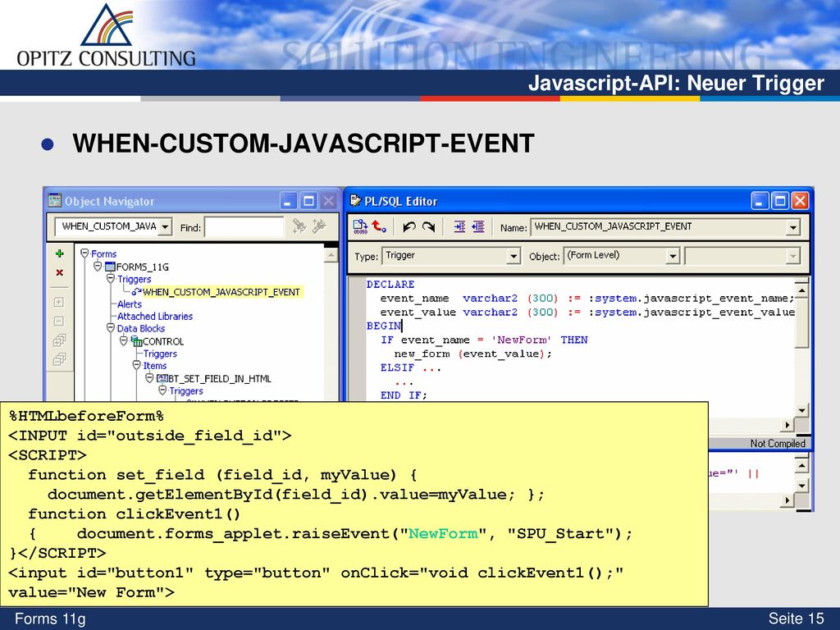Click the new_form (event_value); line
Screen dimensions: 840x630
(472, 354)
